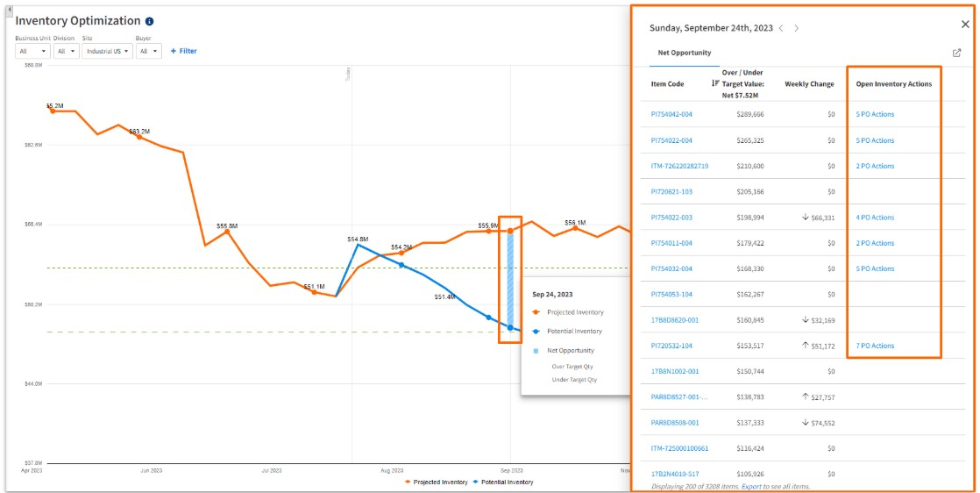
Task: Open 7 PO Actions for PI720532-104
Action: pyautogui.click(x=875, y=346)
